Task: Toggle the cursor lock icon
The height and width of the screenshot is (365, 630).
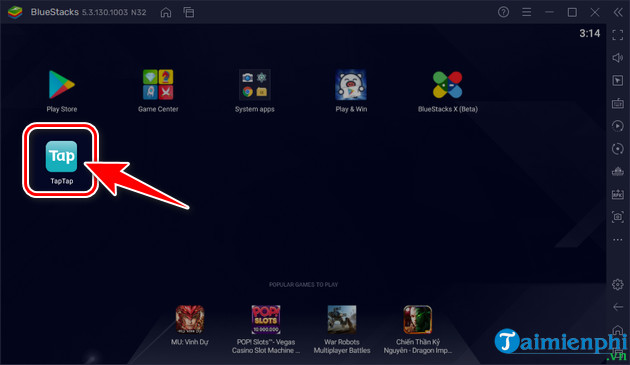Action: coord(618,80)
